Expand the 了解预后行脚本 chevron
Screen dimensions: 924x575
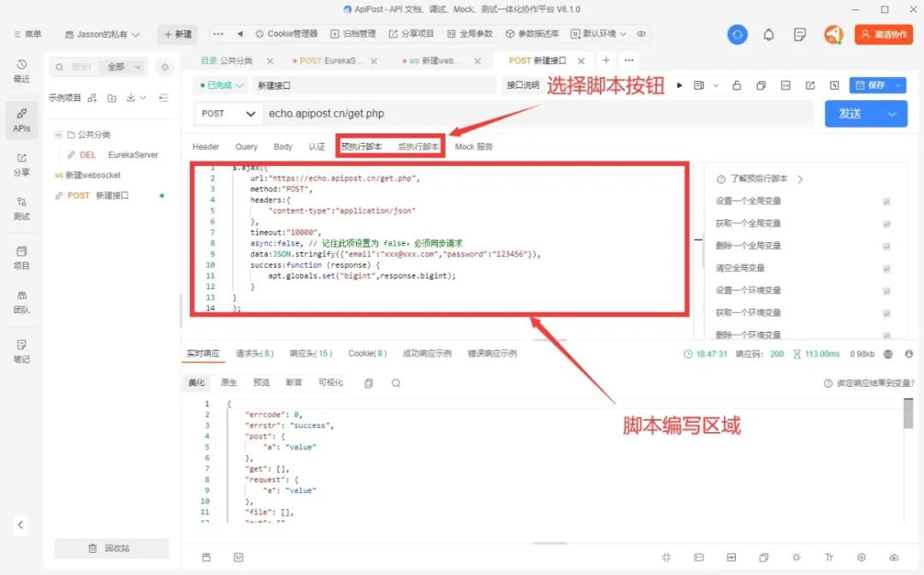click(x=800, y=179)
